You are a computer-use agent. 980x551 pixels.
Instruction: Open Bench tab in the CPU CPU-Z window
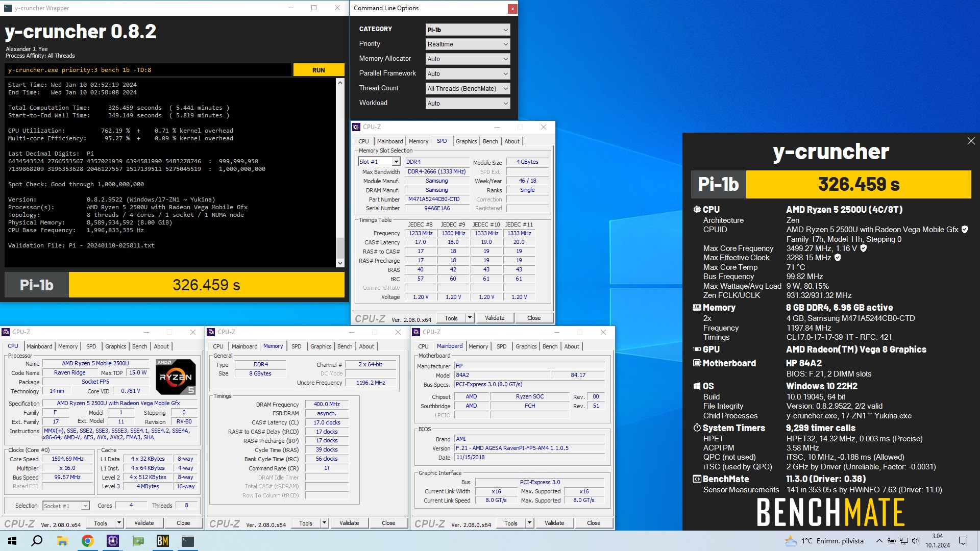pyautogui.click(x=139, y=346)
